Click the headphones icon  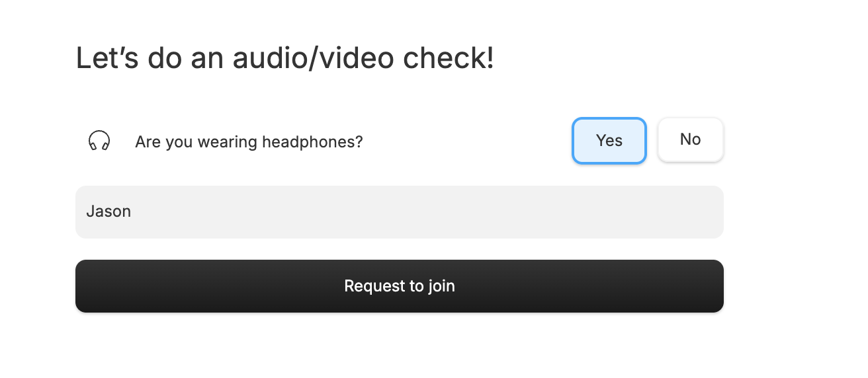pos(99,141)
